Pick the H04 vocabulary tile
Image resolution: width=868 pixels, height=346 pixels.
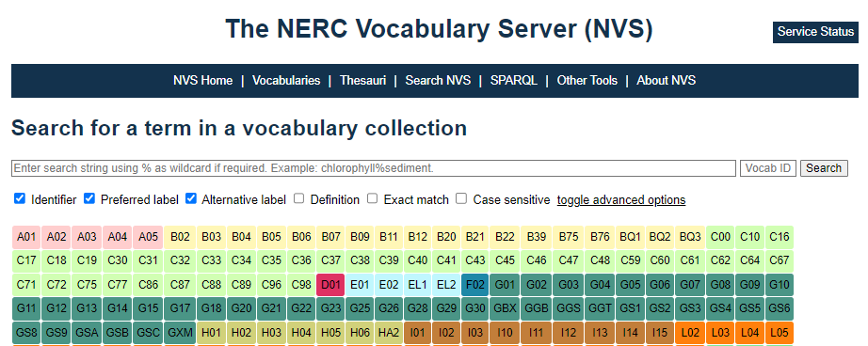point(301,333)
